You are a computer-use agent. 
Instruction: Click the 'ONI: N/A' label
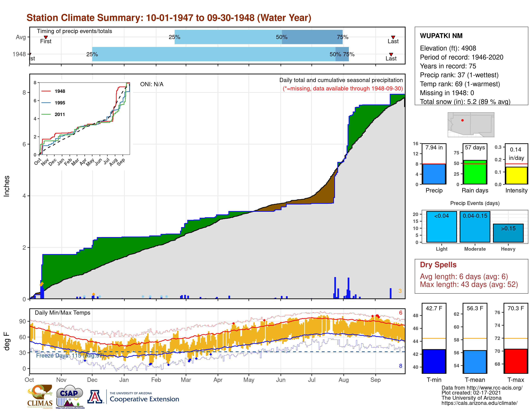coord(152,84)
